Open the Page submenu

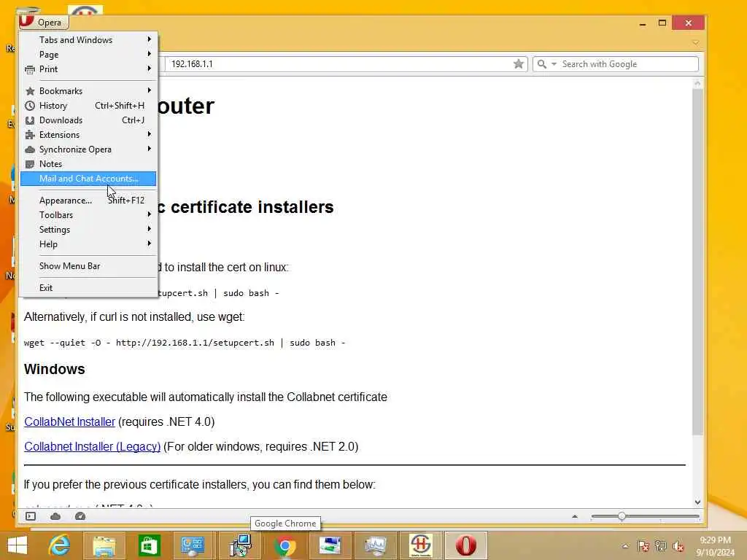[x=88, y=54]
